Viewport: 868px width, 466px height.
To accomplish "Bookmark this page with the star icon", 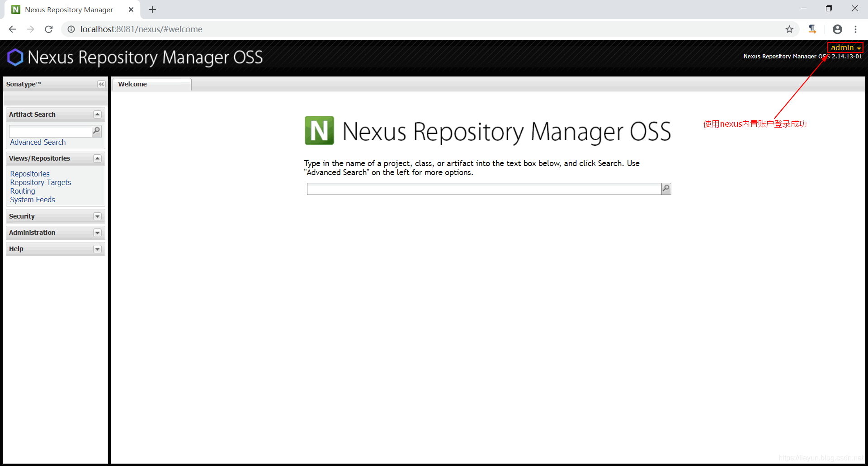I will point(789,29).
